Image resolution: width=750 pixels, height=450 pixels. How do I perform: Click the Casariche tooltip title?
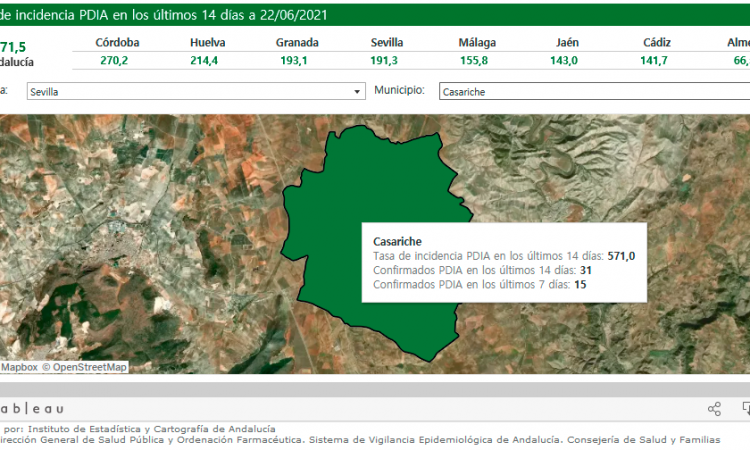pos(397,242)
